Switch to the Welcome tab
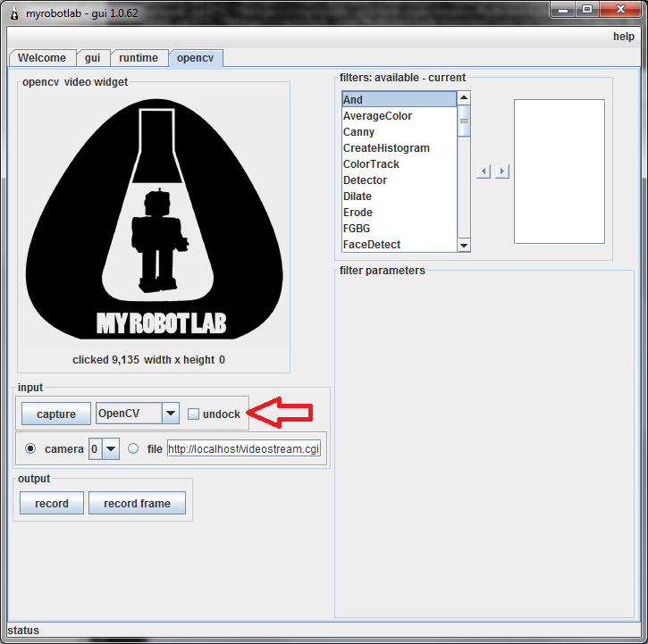This screenshot has height=644, width=648. (42, 58)
